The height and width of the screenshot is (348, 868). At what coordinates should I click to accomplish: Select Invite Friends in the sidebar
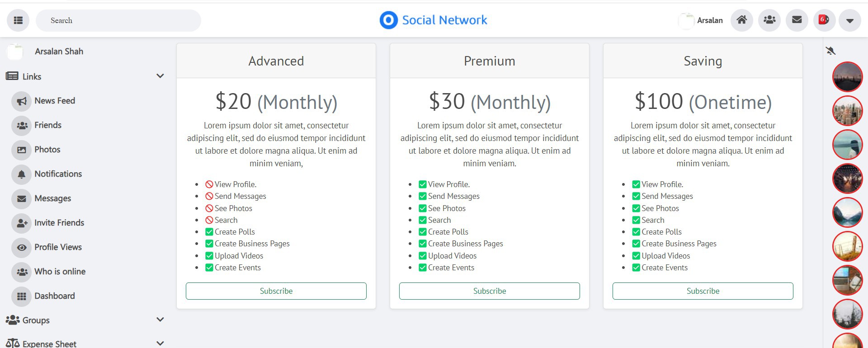pyautogui.click(x=59, y=223)
